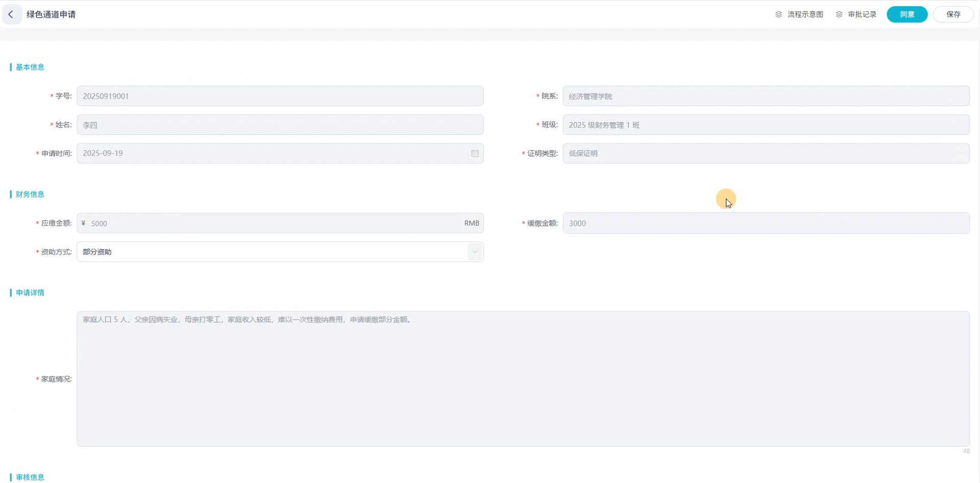The width and height of the screenshot is (980, 483).
Task: Click the 缓缴金额 field with 3000
Action: tap(766, 223)
